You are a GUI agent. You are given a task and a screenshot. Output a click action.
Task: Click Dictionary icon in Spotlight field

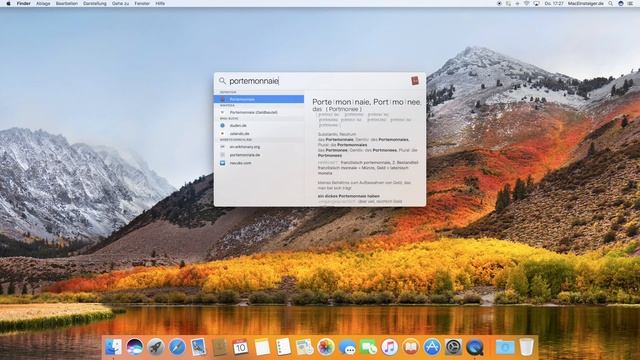[415, 81]
